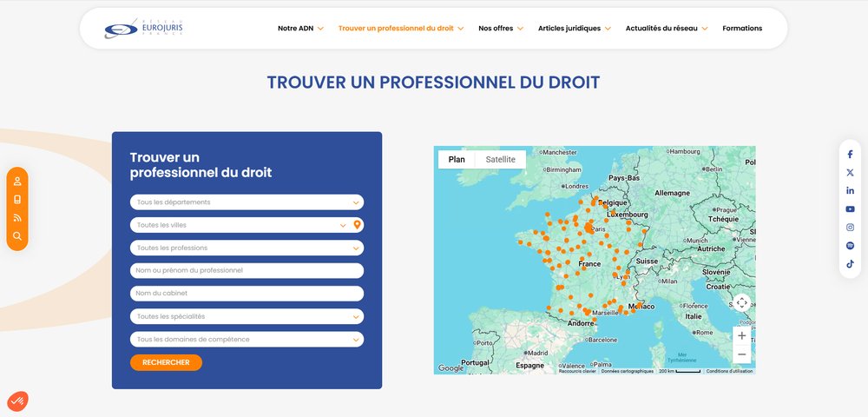This screenshot has width=868, height=417.
Task: Click the 200 km map scale control
Action: click(x=680, y=371)
